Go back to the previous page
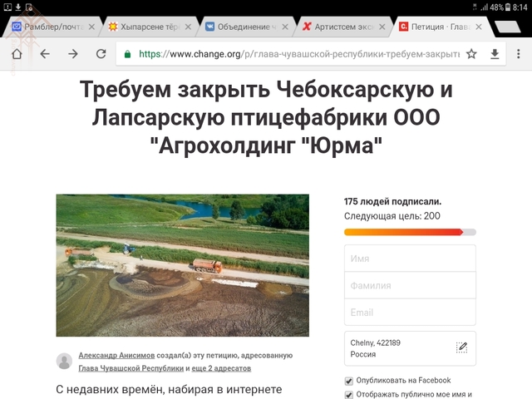Screen dimensions: 532x399 tap(45, 54)
